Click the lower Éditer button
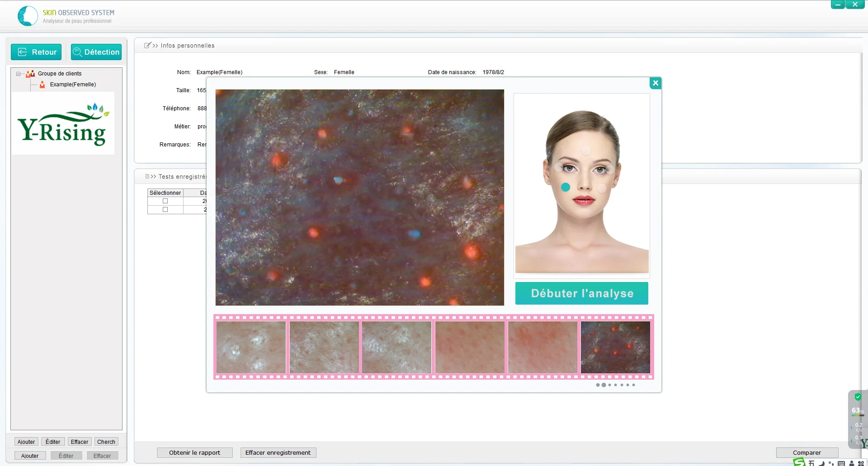 pos(66,456)
